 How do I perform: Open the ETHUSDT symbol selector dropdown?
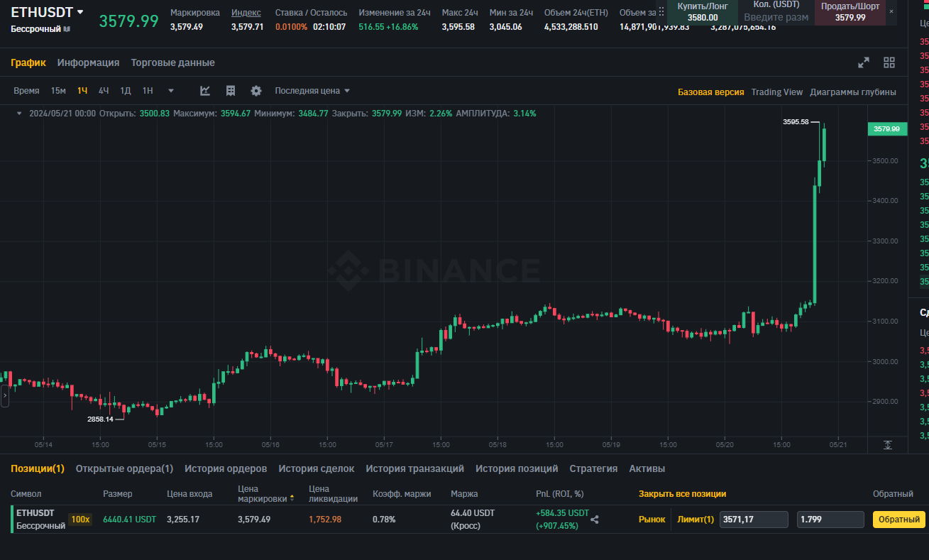[x=80, y=12]
